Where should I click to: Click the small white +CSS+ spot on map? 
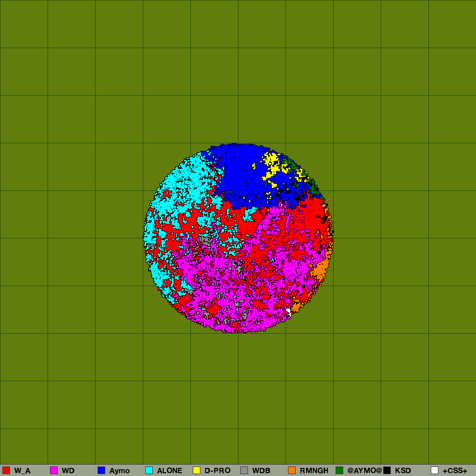pos(288,311)
